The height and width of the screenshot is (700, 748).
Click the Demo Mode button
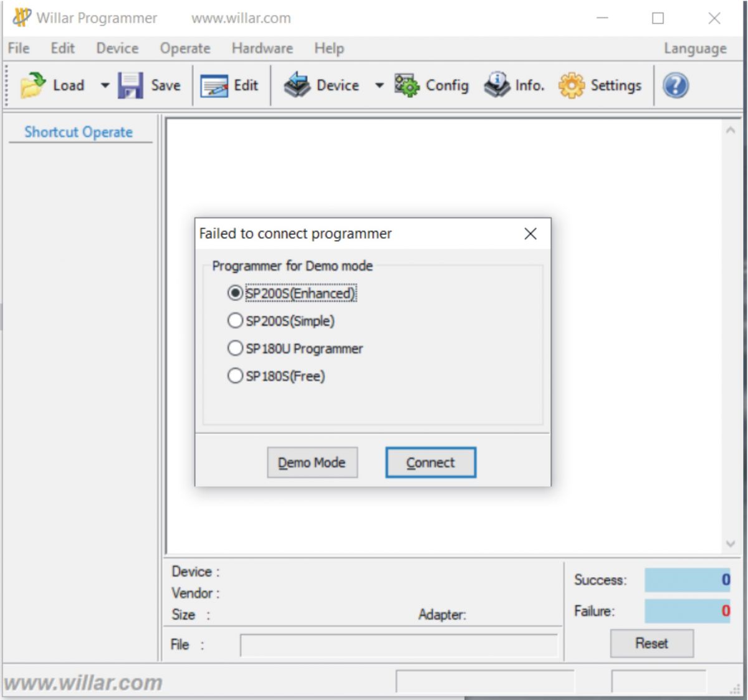pos(312,463)
